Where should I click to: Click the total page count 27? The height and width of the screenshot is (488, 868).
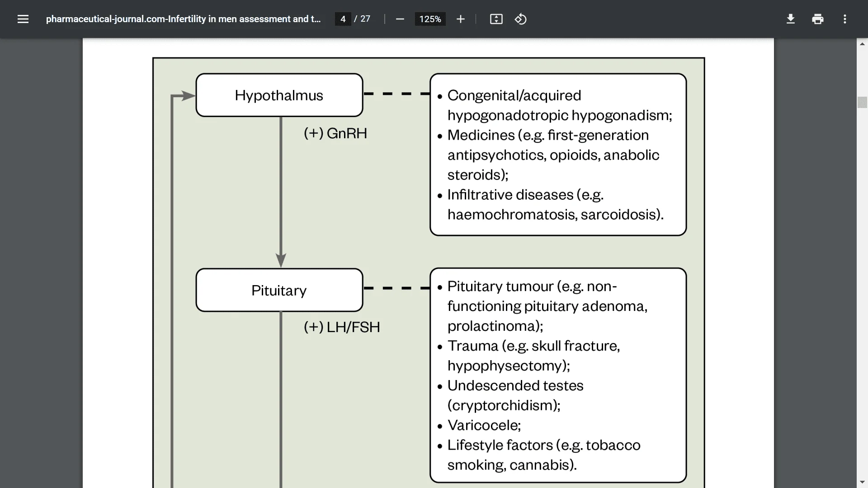point(365,19)
